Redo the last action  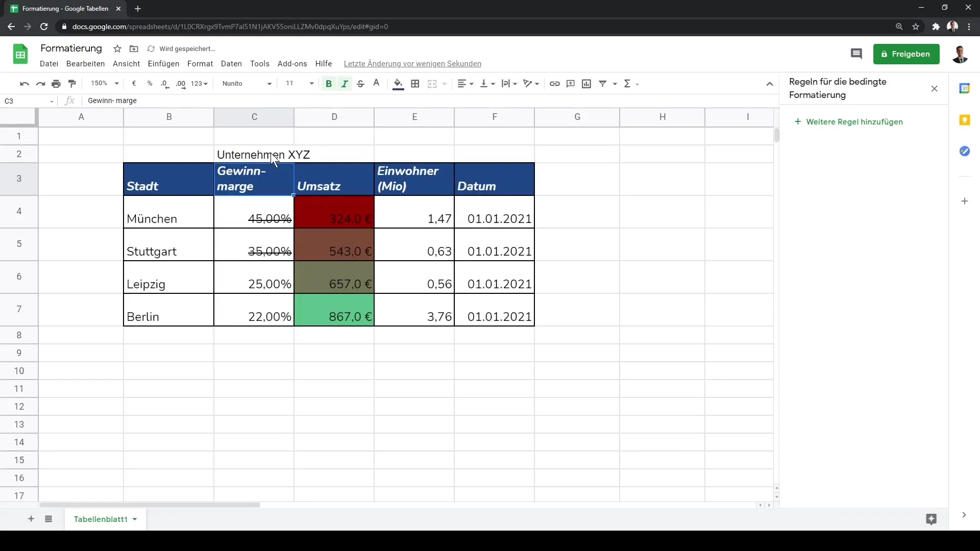(40, 84)
